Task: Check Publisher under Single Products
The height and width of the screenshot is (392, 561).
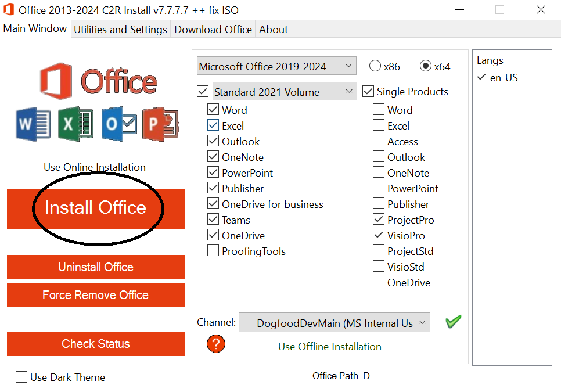Action: (379, 203)
